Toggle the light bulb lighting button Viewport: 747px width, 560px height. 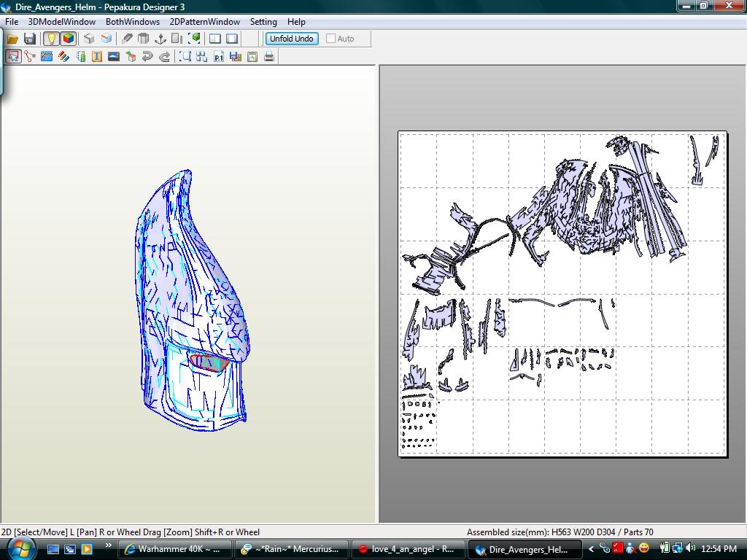pos(51,39)
